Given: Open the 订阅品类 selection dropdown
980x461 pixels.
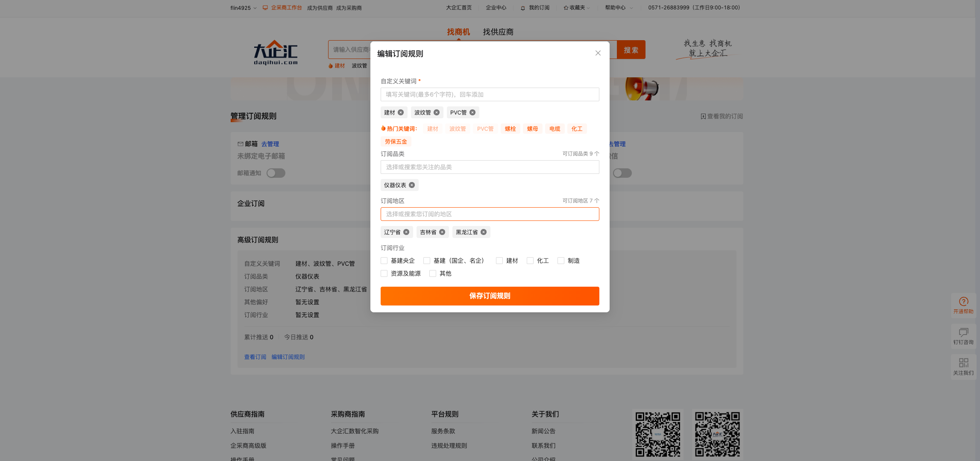Looking at the screenshot, I should [x=490, y=167].
